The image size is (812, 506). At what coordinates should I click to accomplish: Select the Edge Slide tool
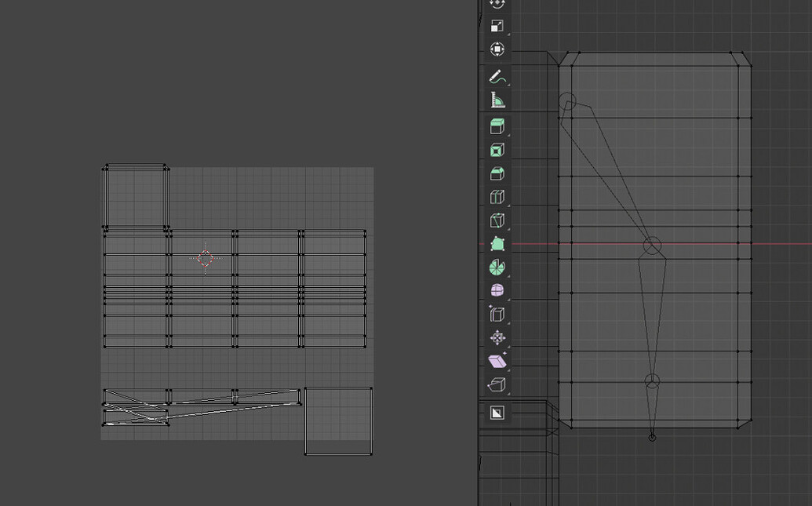(497, 314)
